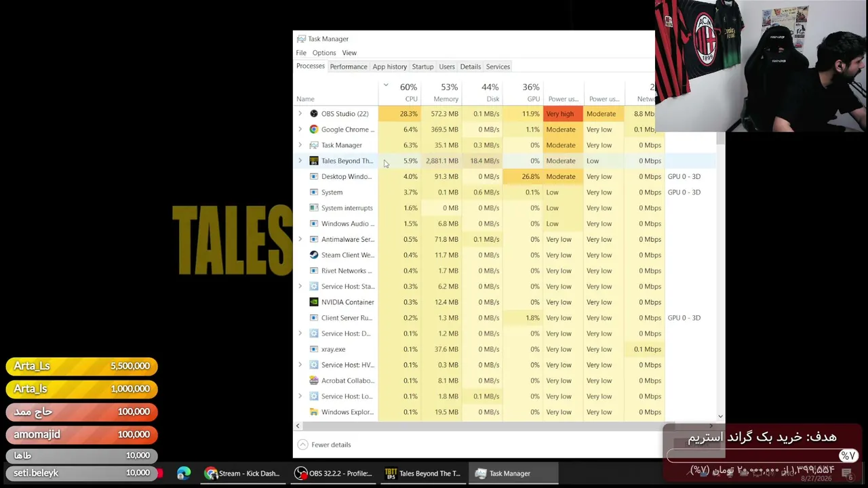This screenshot has width=868, height=488.
Task: Click the Windows Audio process icon
Action: point(313,224)
